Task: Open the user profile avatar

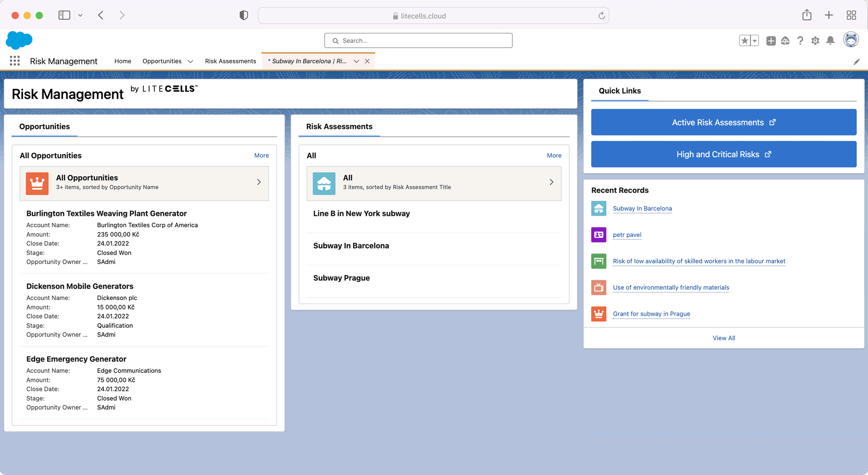Action: (851, 40)
